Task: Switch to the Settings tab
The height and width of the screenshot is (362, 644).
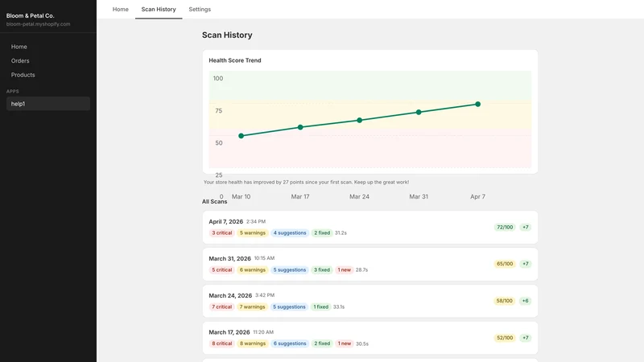Action: tap(200, 9)
